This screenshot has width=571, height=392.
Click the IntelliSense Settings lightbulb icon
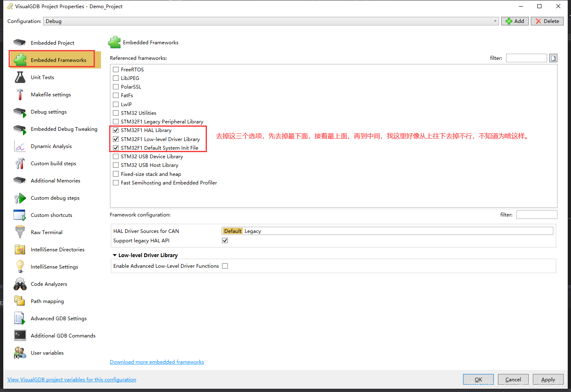[20, 267]
